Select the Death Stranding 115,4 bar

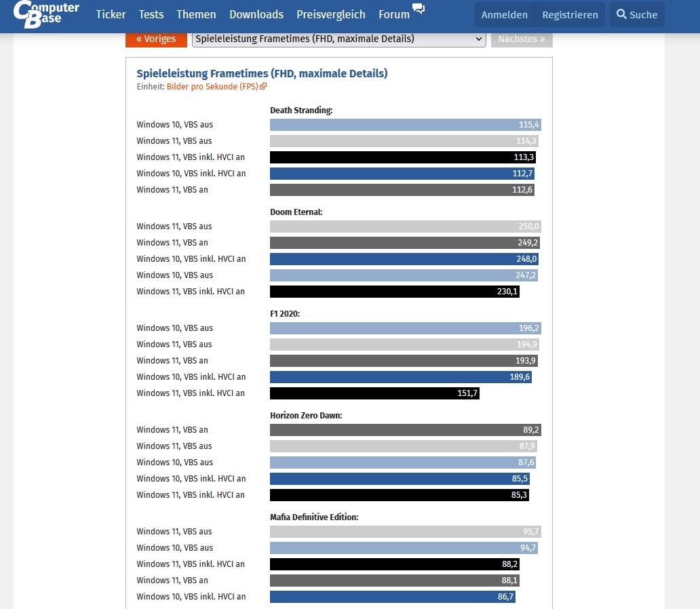[x=406, y=125]
